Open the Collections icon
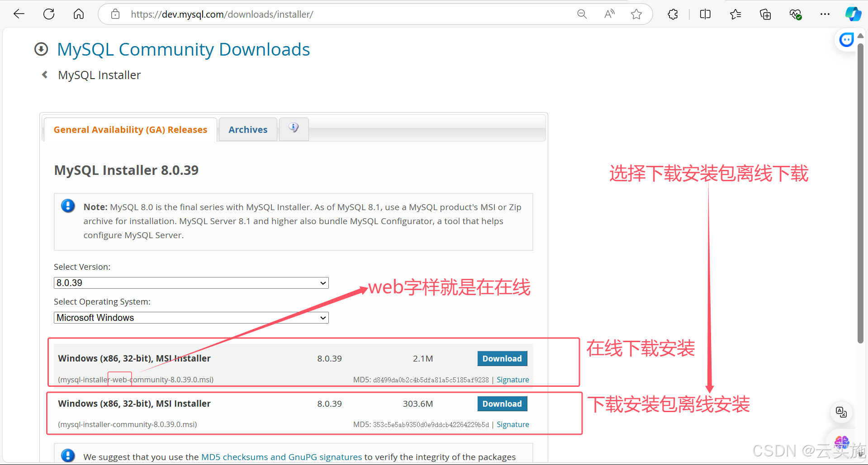Viewport: 868px width, 465px height. [765, 14]
